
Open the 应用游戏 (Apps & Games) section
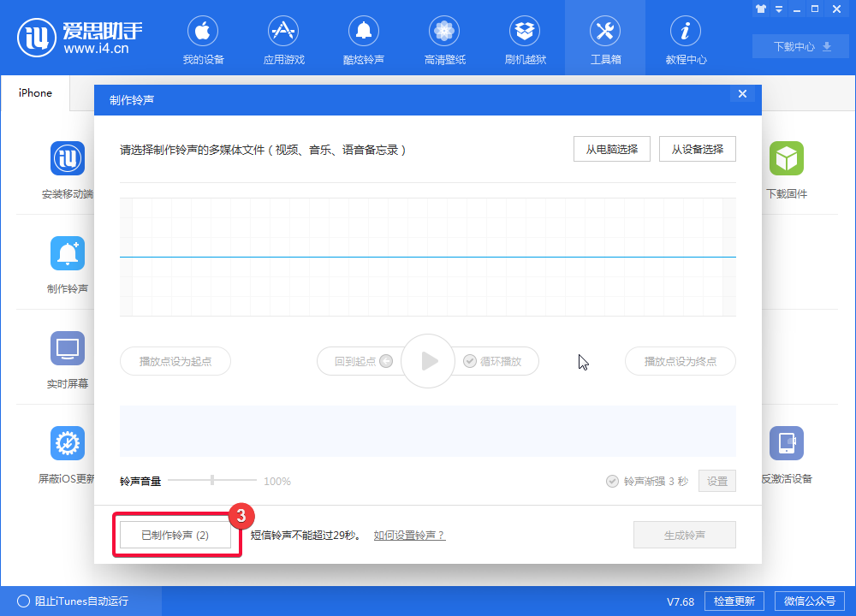(x=283, y=38)
